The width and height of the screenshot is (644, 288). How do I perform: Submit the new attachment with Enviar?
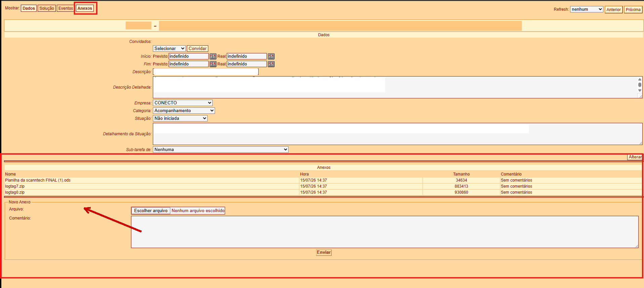(x=324, y=252)
